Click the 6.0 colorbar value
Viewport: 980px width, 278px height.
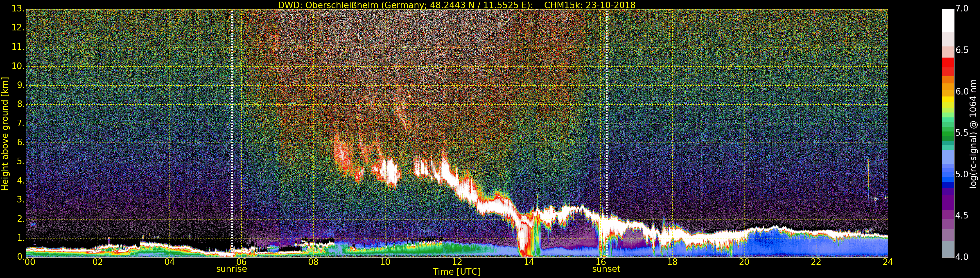962,91
